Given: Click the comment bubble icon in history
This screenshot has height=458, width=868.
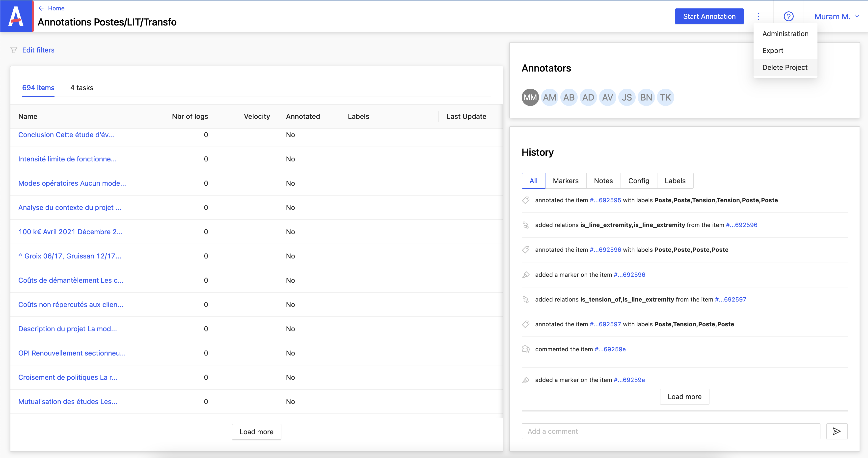Looking at the screenshot, I should point(526,349).
